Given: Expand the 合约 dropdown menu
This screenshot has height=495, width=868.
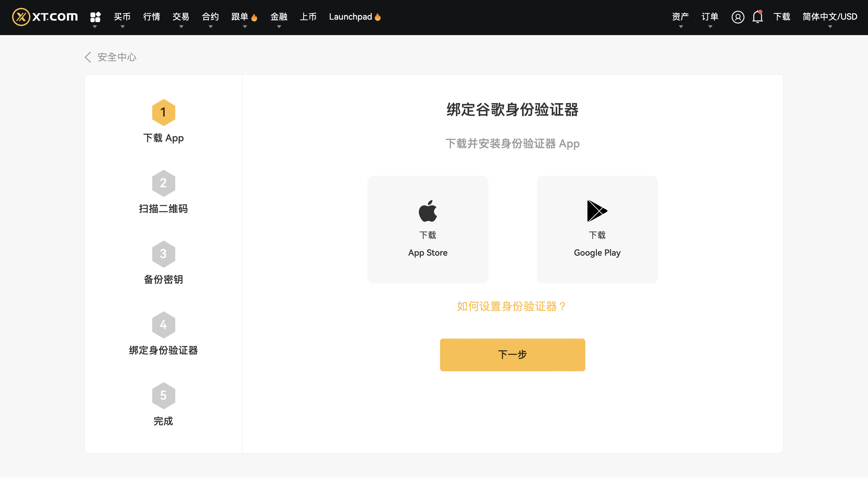Looking at the screenshot, I should (210, 17).
